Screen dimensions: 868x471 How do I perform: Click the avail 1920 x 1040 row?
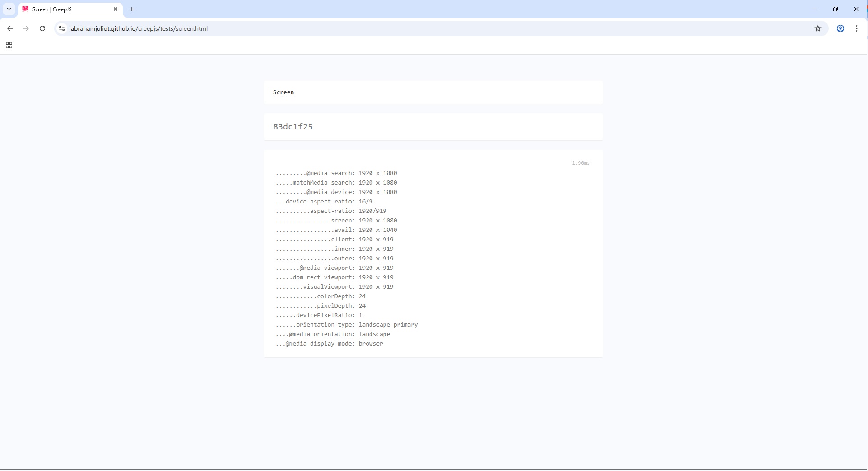(x=336, y=230)
